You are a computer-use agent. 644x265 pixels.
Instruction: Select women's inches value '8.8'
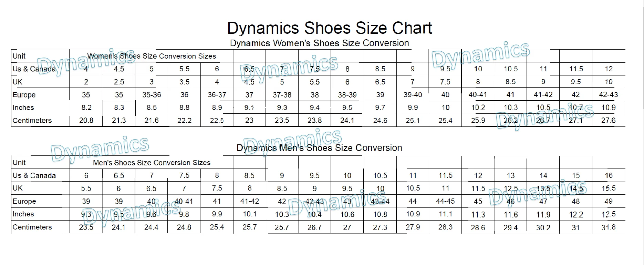point(185,108)
